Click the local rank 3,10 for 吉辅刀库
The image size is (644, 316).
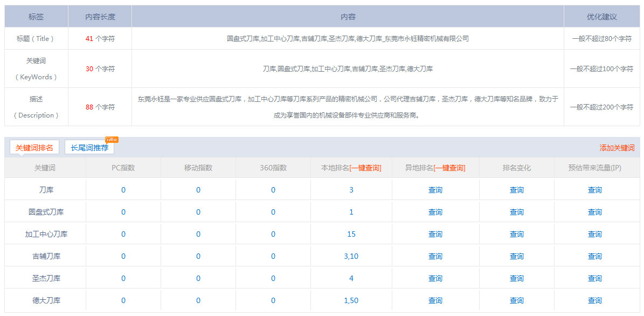pos(351,257)
